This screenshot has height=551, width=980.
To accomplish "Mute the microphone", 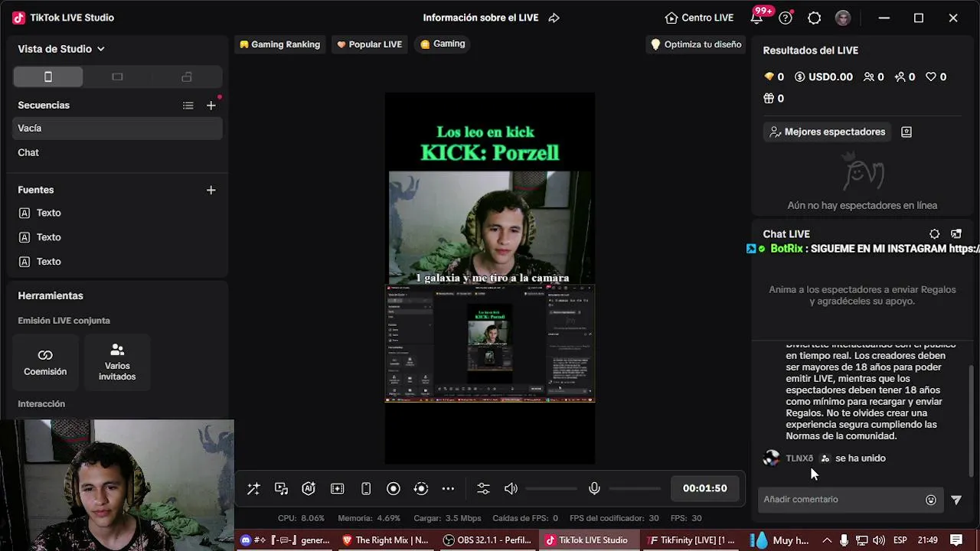I will (x=594, y=488).
